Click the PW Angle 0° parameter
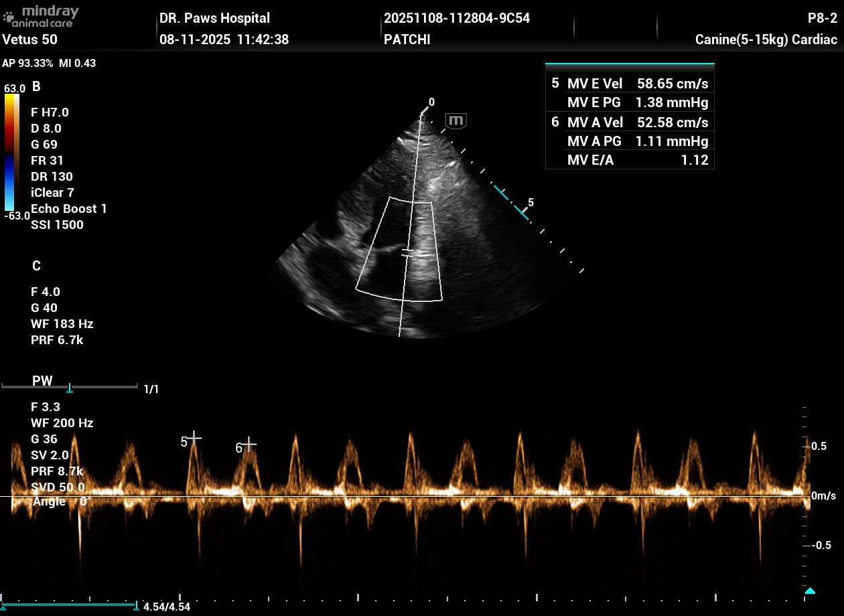844x616 pixels. 59,502
